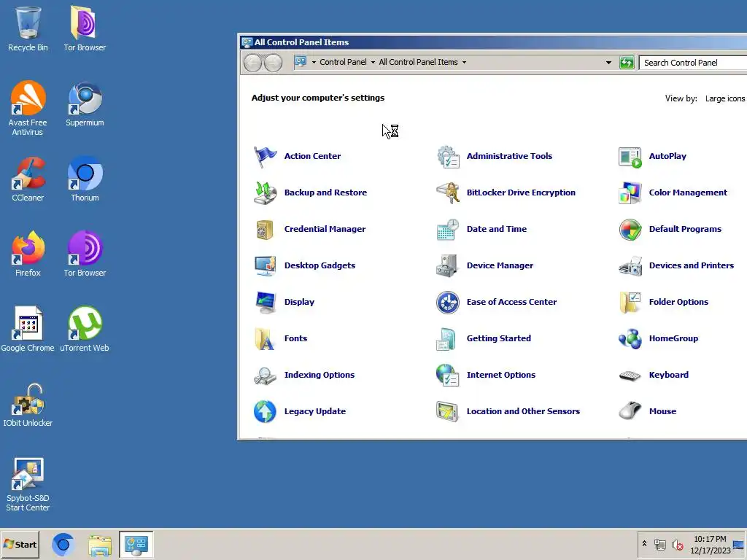Open the Folder Options text link
The width and height of the screenshot is (747, 560).
tap(678, 302)
